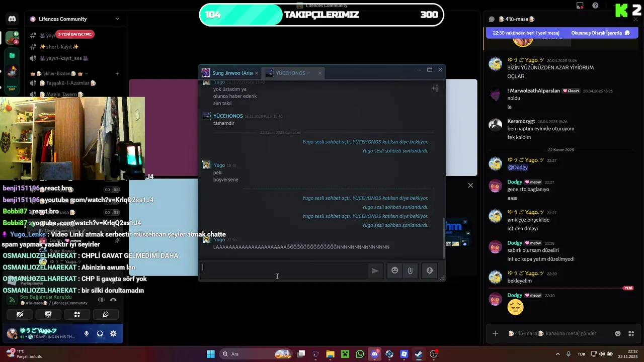The width and height of the screenshot is (644, 362).
Task: Open Steam chat emoticon picker
Action: click(395, 270)
